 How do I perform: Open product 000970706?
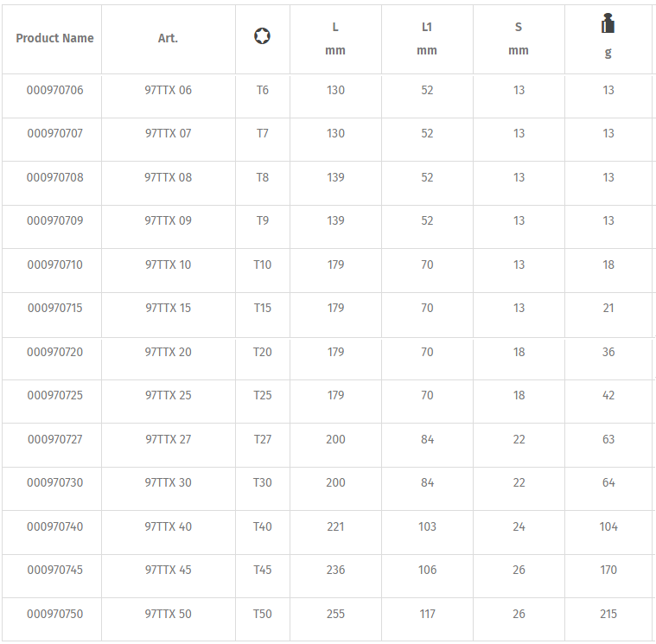[54, 90]
